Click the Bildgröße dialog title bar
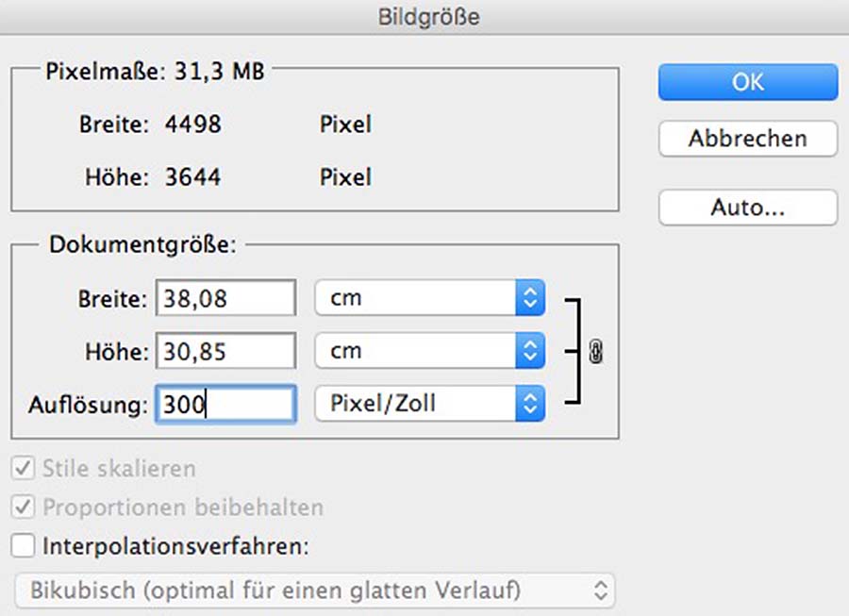 (424, 17)
